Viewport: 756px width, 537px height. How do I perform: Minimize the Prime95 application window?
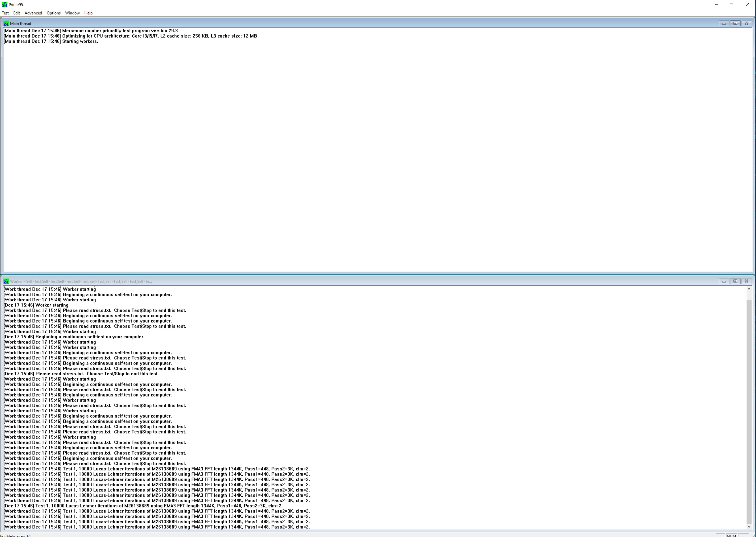716,5
